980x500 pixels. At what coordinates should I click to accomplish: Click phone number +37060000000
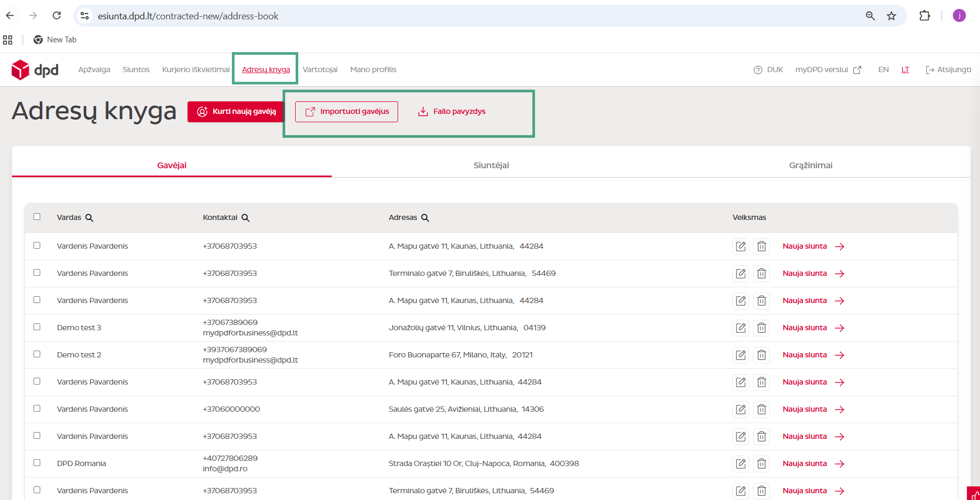point(231,409)
